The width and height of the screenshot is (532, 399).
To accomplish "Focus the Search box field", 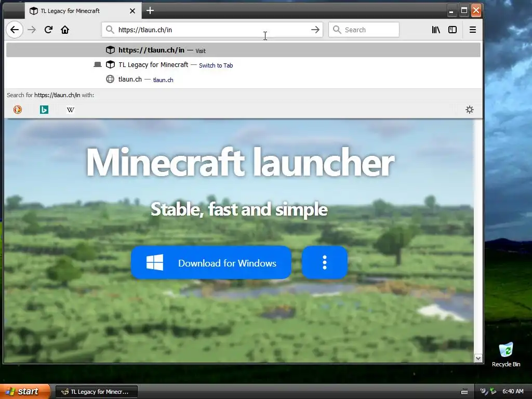I will pyautogui.click(x=364, y=30).
